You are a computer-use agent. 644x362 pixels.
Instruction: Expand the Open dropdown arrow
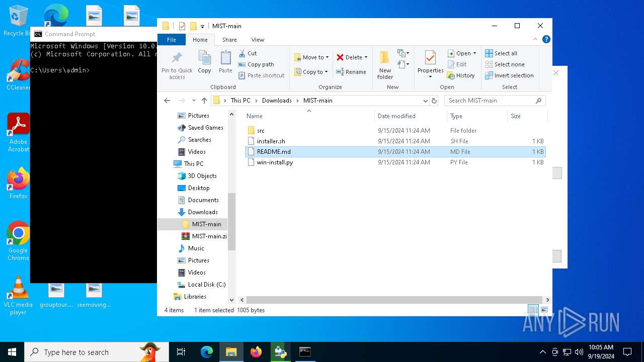[x=474, y=53]
